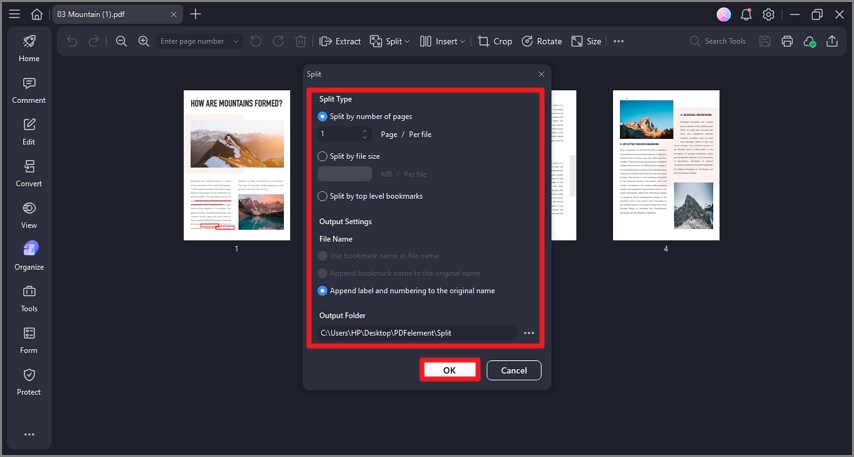Click Rotate in the toolbar
The width and height of the screenshot is (854, 457).
pyautogui.click(x=541, y=41)
